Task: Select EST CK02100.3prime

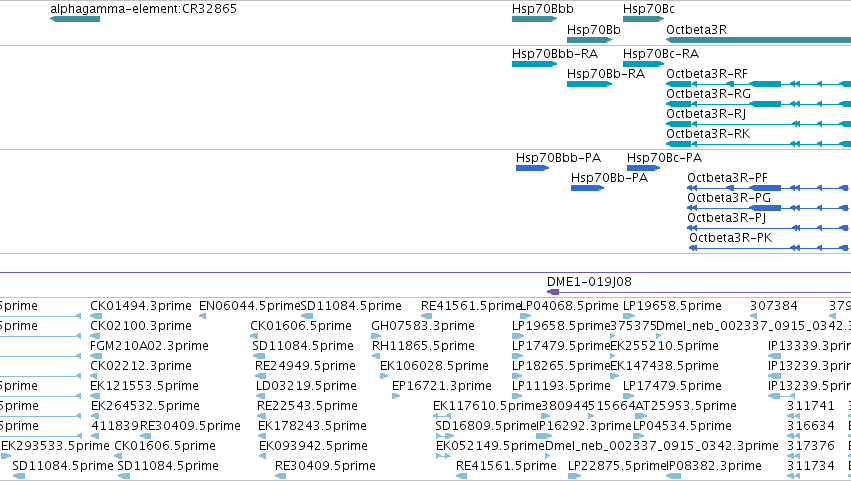Action: 96,337
